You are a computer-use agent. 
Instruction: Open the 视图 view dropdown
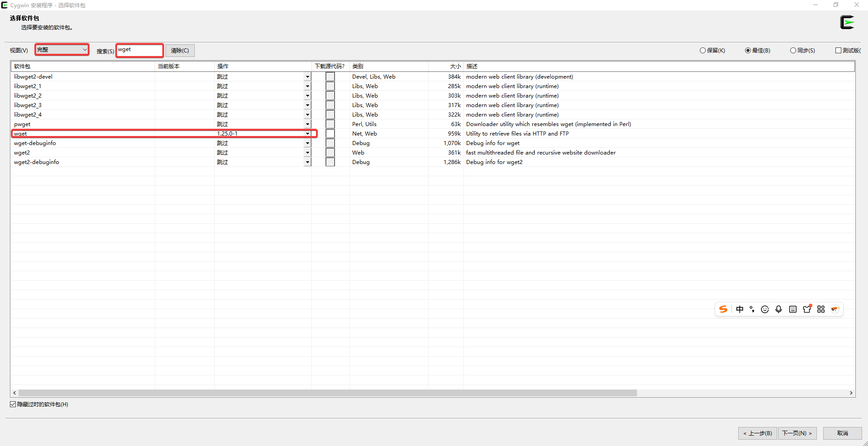pos(62,50)
